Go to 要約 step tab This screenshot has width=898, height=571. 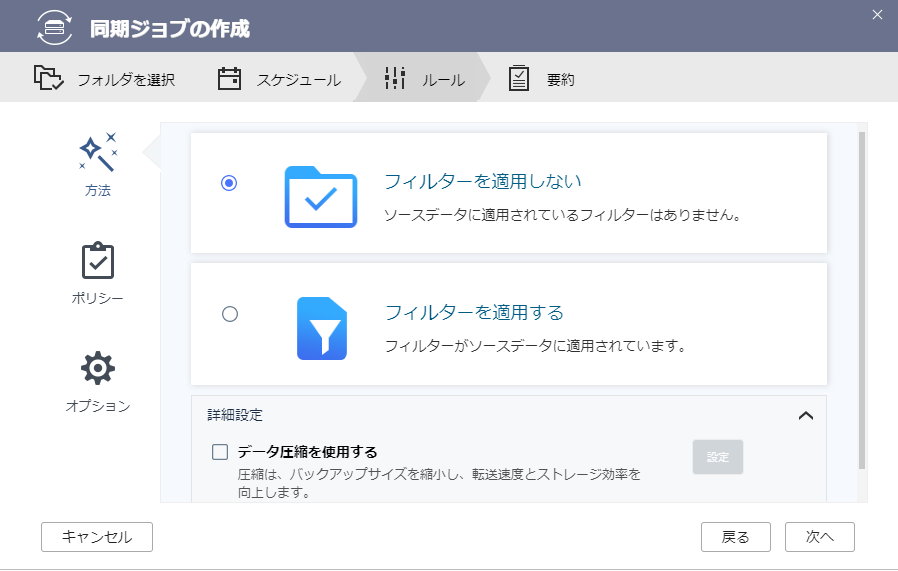(x=560, y=80)
